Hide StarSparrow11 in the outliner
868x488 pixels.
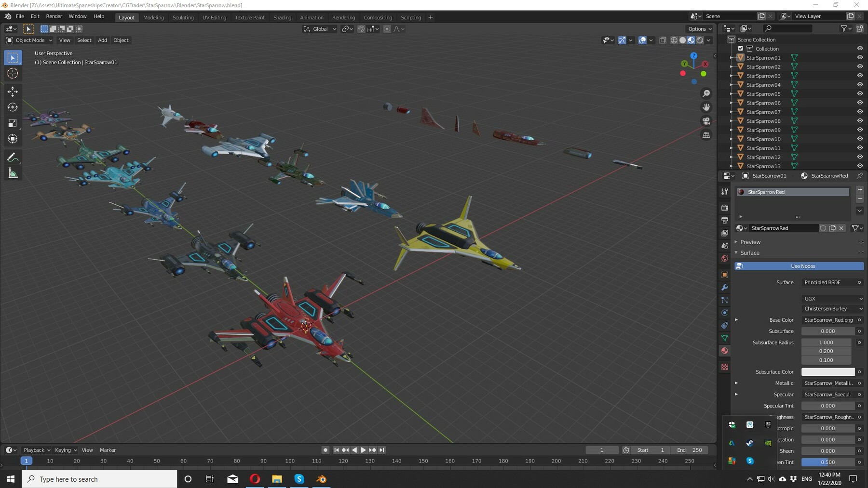860,148
